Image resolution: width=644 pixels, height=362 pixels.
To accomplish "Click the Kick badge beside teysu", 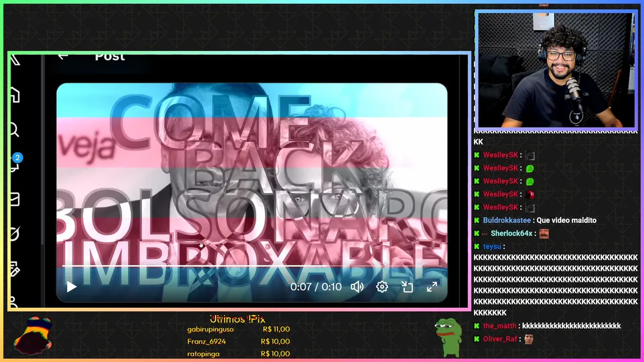I will point(477,246).
